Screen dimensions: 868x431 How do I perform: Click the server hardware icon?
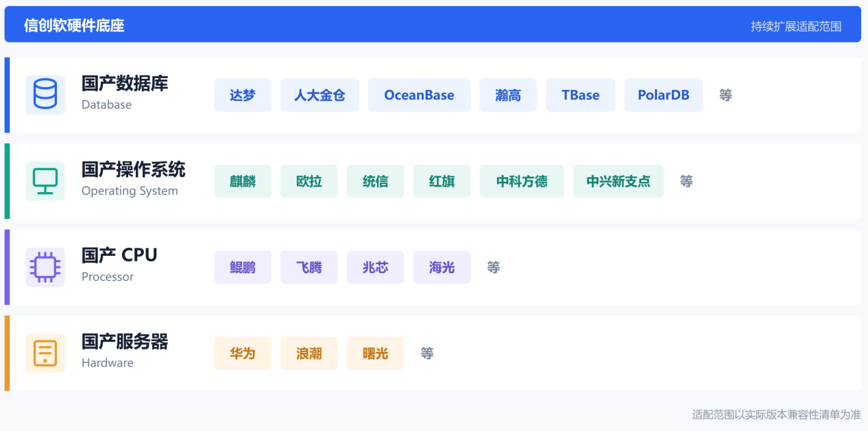pos(45,353)
